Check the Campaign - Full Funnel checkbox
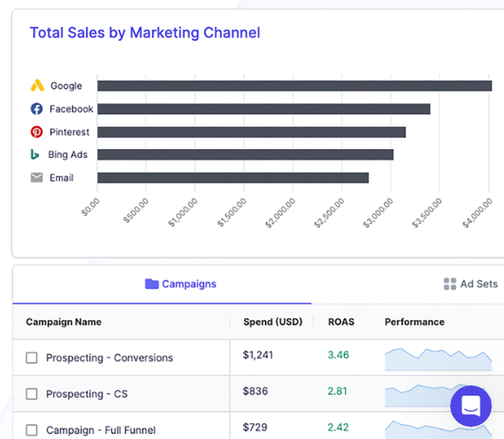 pos(31,430)
